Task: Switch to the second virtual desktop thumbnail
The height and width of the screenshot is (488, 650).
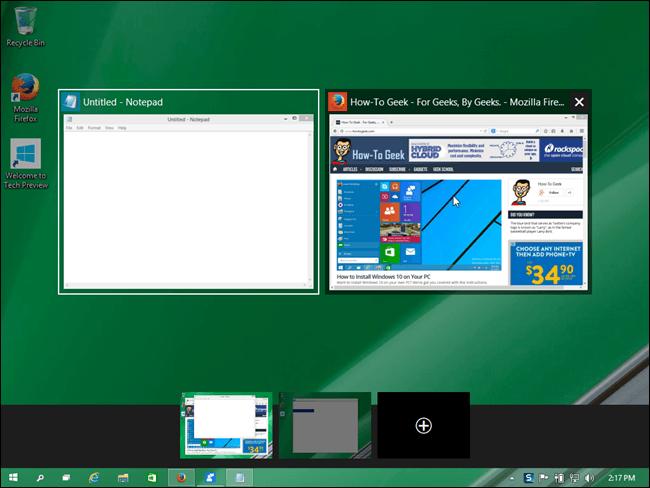Action: coord(325,425)
